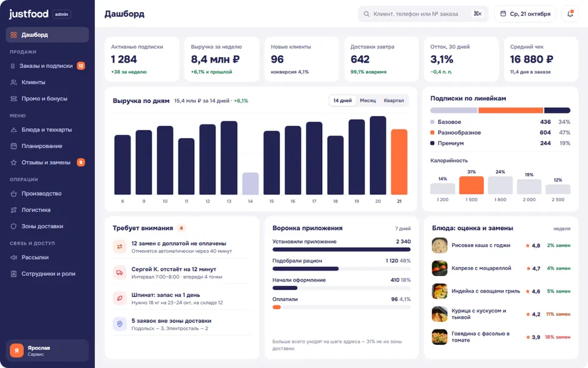Open Производство via its sidebar icon

14,194
